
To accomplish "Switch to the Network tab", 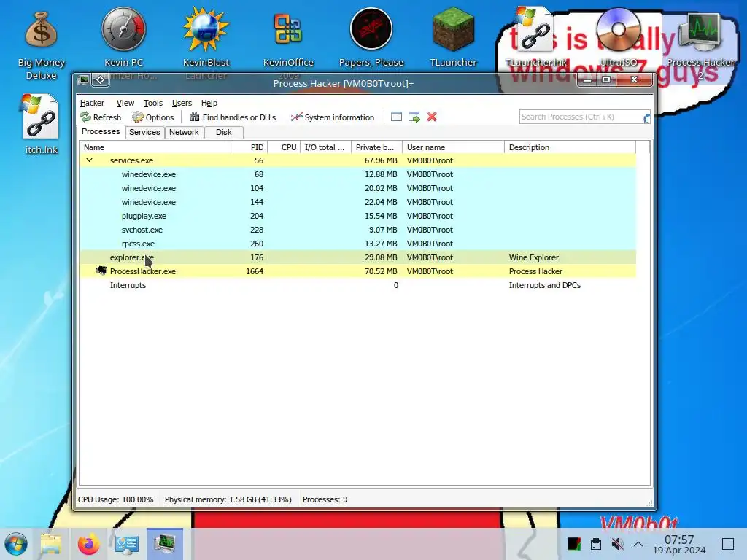I will point(184,132).
